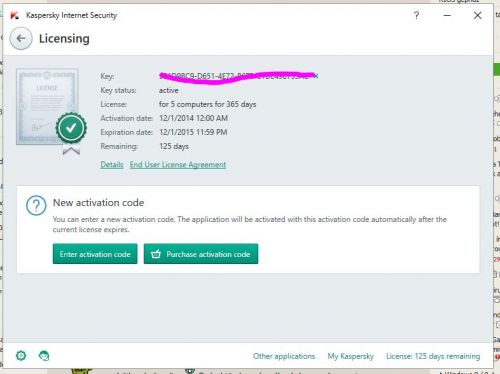This screenshot has height=374, width=500.
Task: Open the help question mark in title bar
Action: tap(416, 15)
